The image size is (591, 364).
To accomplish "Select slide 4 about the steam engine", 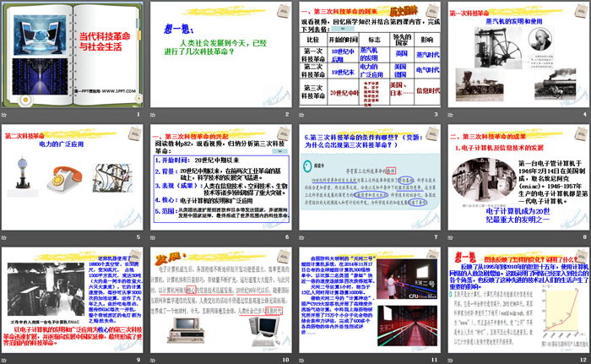I will [x=516, y=56].
